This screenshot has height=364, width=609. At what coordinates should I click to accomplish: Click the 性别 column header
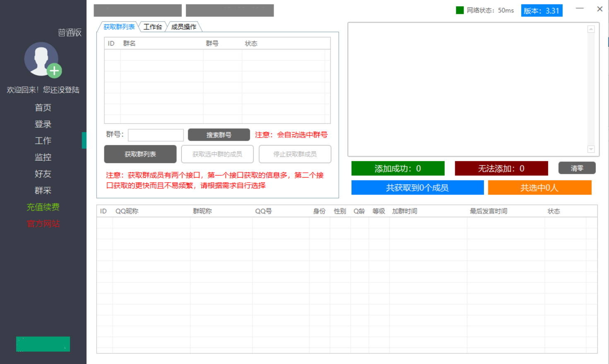340,211
